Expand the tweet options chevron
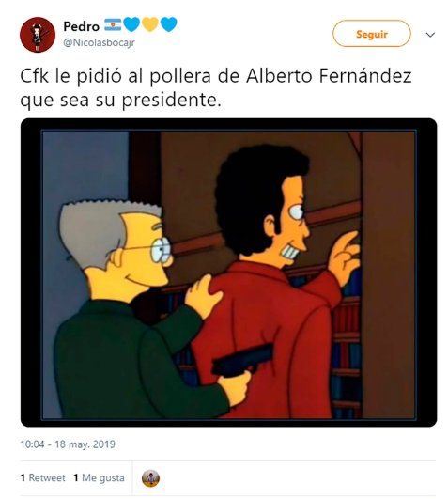The height and width of the screenshot is (499, 448). (x=430, y=35)
